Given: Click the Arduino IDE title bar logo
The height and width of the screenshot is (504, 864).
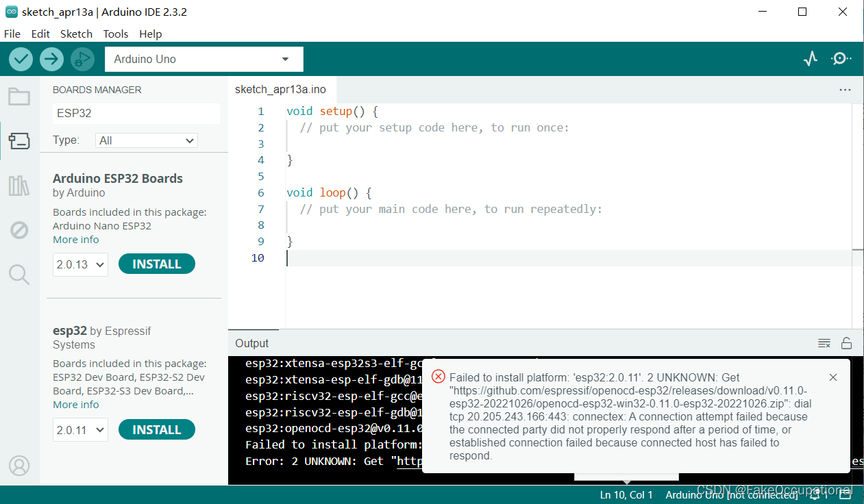Looking at the screenshot, I should [11, 12].
